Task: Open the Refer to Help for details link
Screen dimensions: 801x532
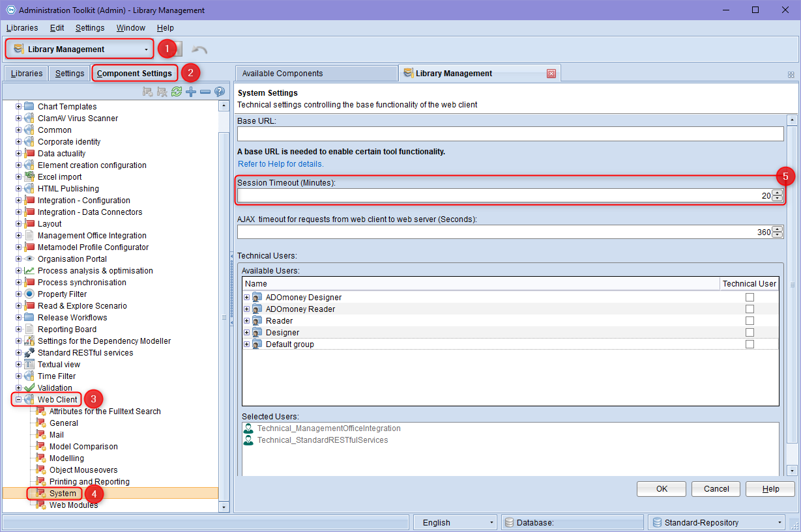Action: pos(281,164)
